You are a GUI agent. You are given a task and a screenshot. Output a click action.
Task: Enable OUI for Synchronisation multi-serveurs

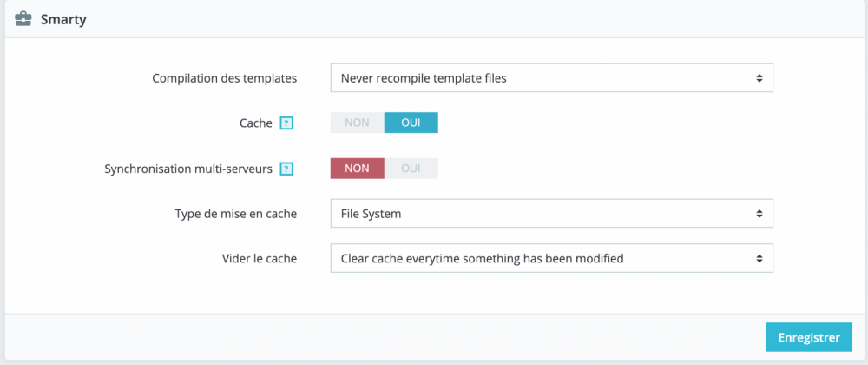(x=411, y=168)
